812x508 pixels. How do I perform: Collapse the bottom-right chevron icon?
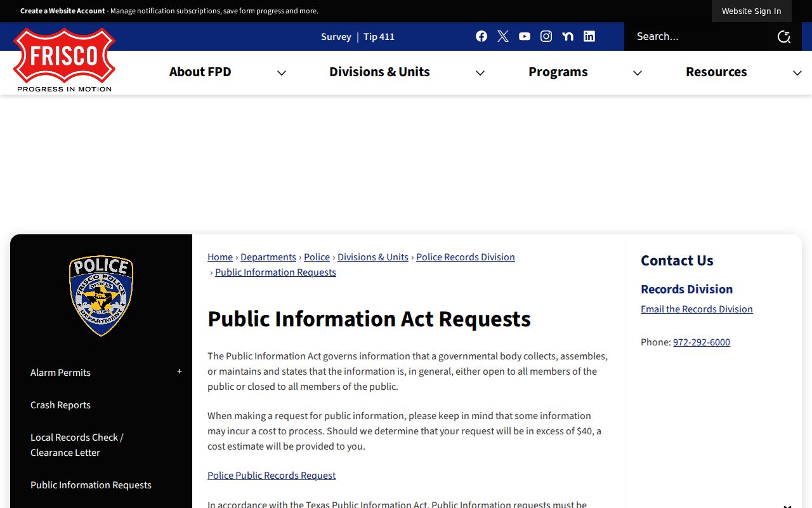(x=787, y=505)
